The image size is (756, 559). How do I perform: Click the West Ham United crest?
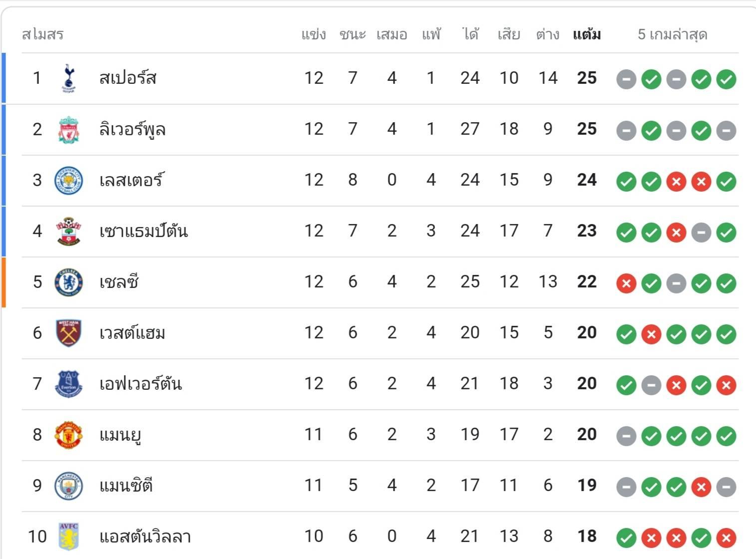coord(68,333)
